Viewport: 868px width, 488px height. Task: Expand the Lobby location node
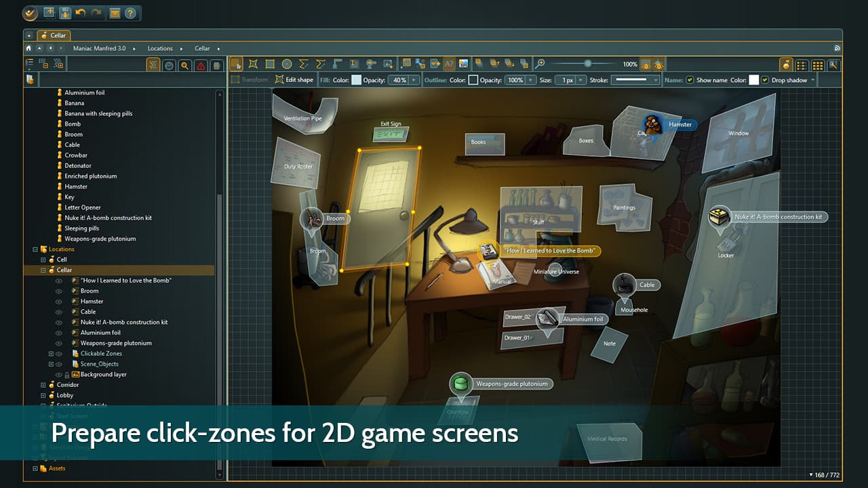coord(43,395)
